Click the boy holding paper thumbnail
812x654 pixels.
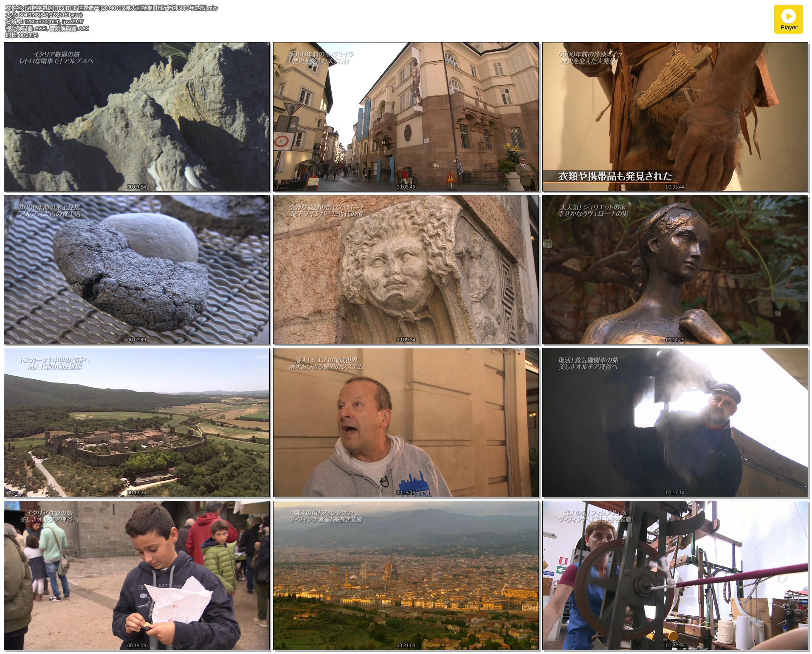(137, 575)
